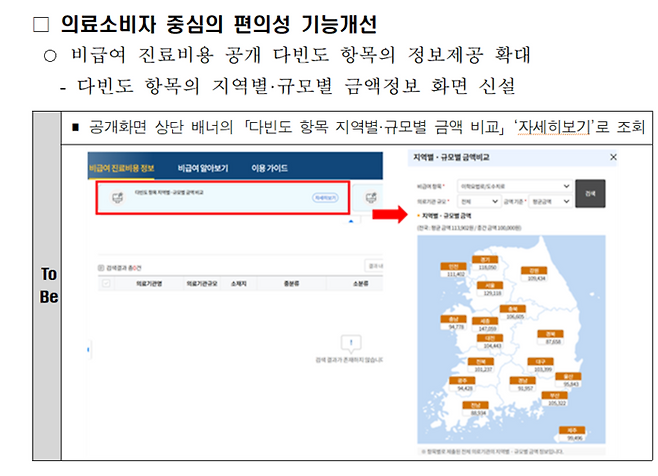Select the 세종 region marker on map
658x476 pixels.
485,322
